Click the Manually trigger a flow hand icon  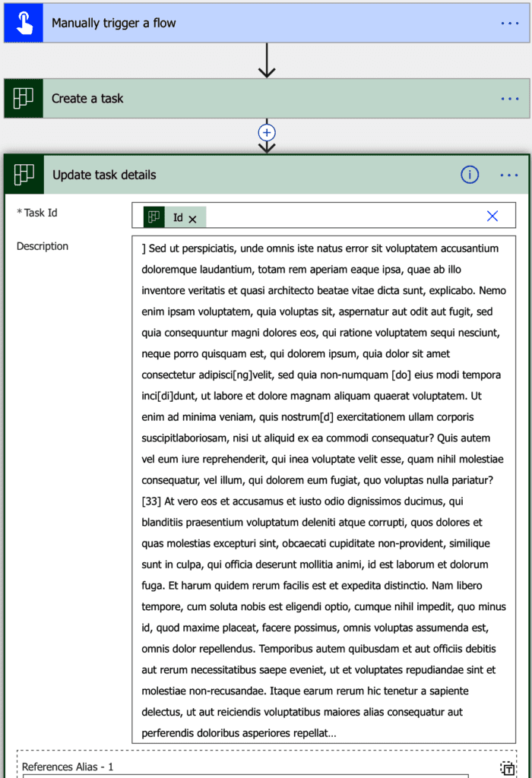[x=23, y=23]
